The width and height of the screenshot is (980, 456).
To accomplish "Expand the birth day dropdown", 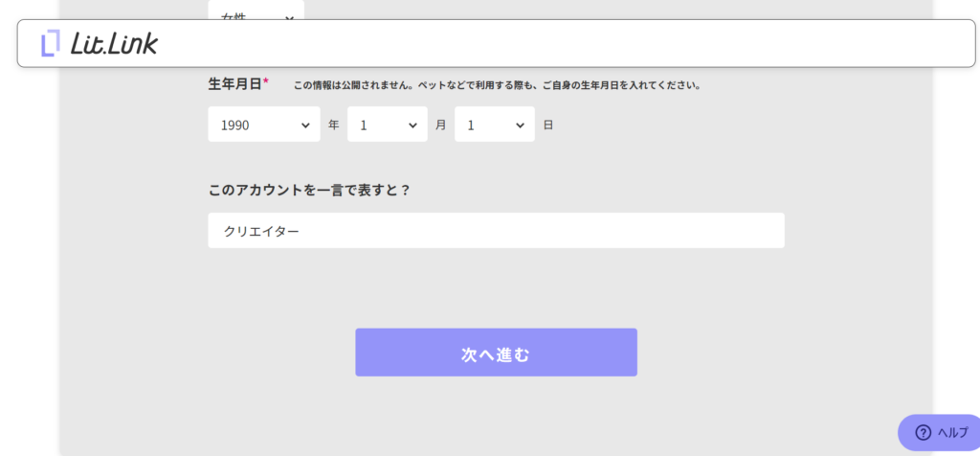I will click(x=494, y=125).
